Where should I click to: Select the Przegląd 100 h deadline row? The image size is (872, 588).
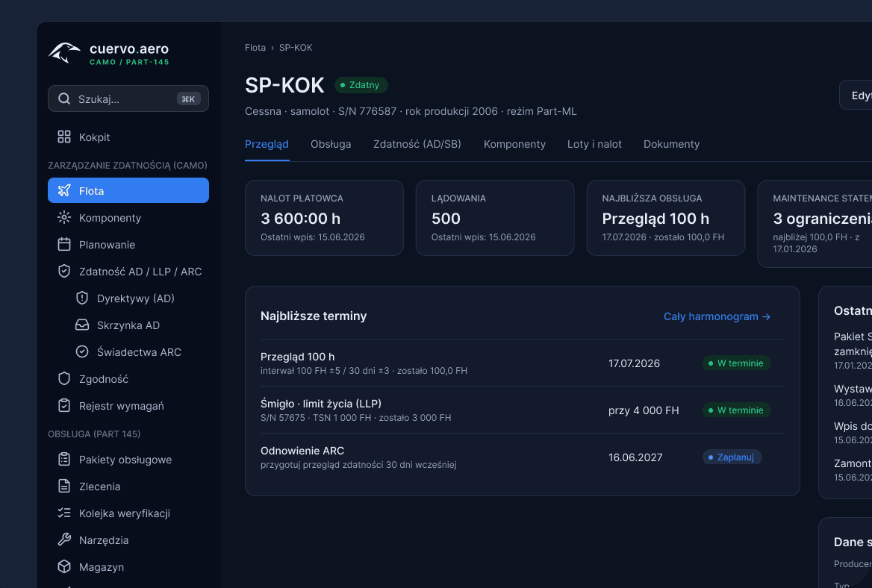pos(522,363)
